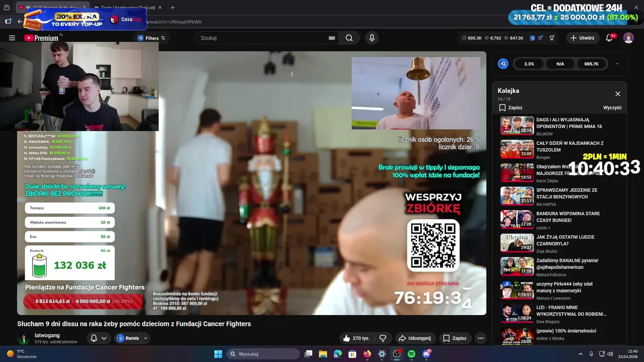Click the Utwórz create button
This screenshot has width=644, height=362.
coord(583,38)
